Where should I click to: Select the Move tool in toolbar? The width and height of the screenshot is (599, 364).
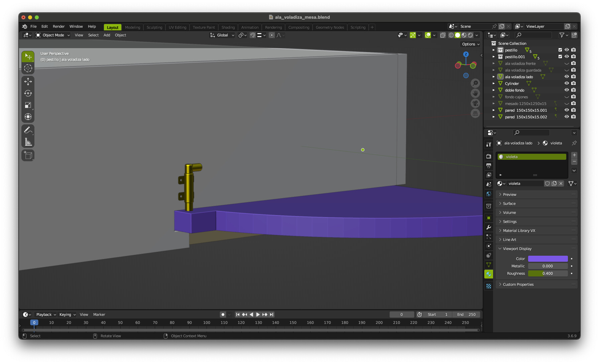click(28, 81)
